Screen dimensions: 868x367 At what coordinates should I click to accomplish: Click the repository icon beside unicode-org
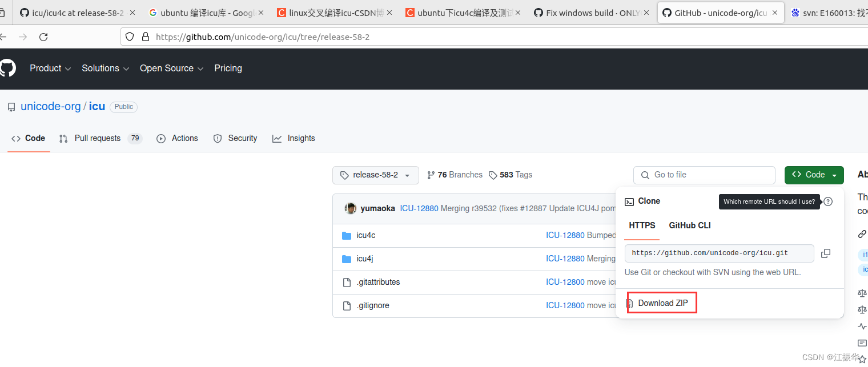tap(11, 107)
